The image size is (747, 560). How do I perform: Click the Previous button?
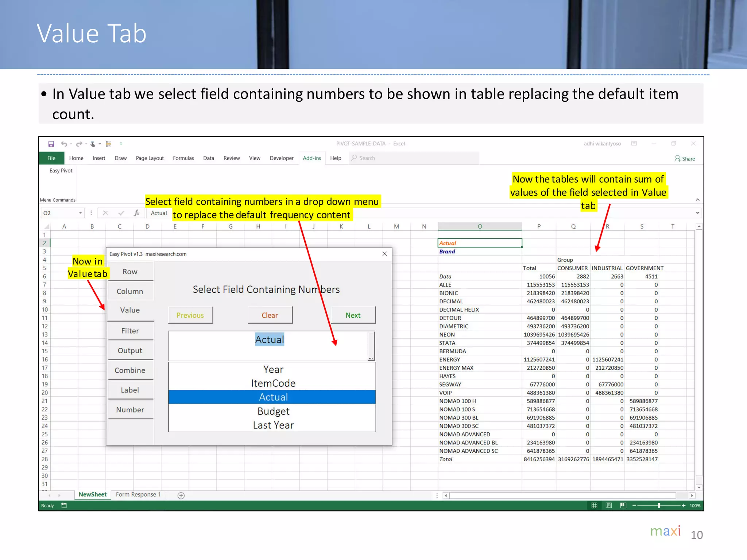(x=190, y=315)
